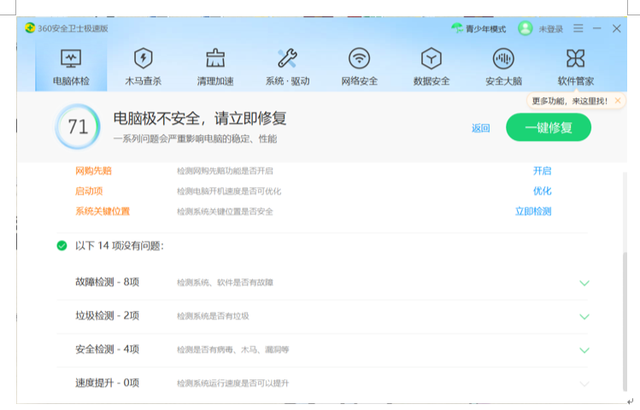Click the 360 logo icon
This screenshot has height=410, width=640.
[30, 28]
